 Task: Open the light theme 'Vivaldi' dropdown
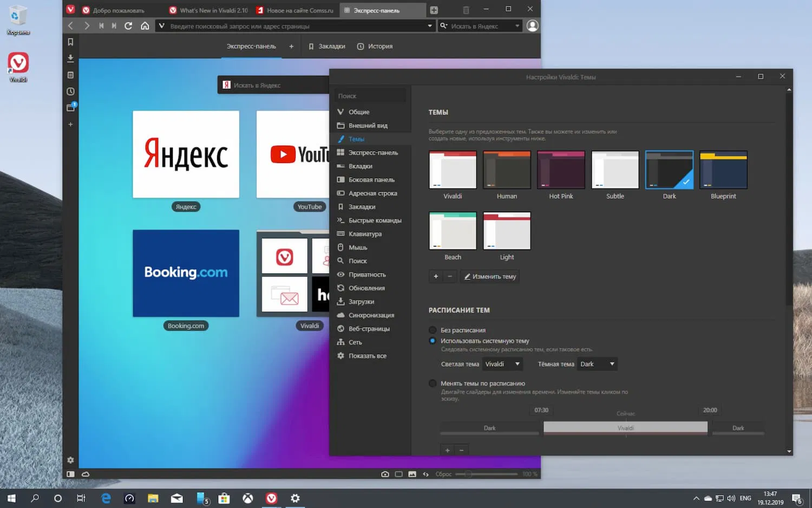point(502,364)
